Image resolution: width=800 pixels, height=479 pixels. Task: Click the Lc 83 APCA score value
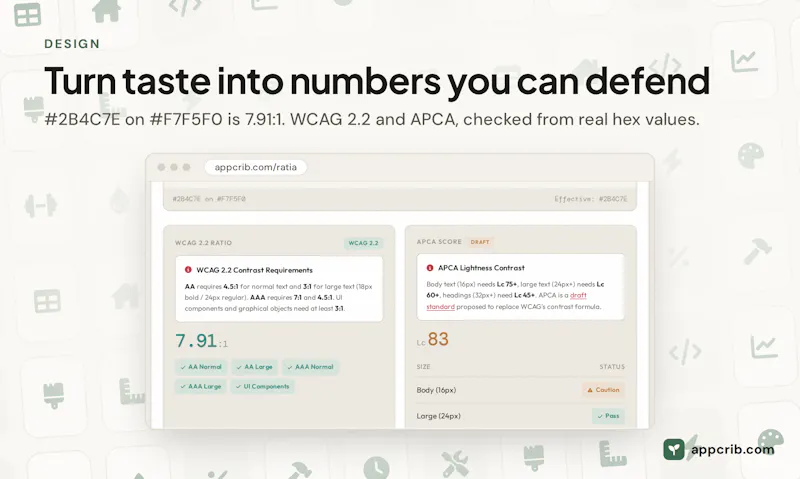pos(433,339)
